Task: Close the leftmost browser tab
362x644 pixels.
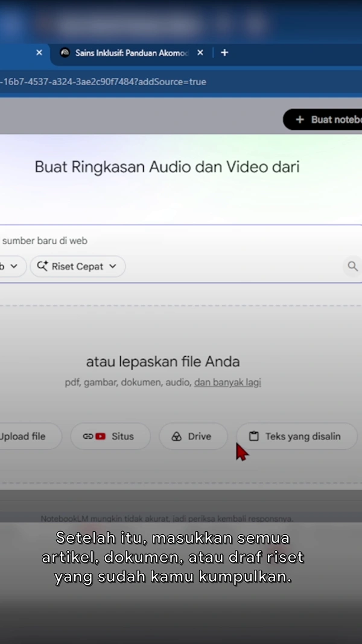Action: point(39,53)
